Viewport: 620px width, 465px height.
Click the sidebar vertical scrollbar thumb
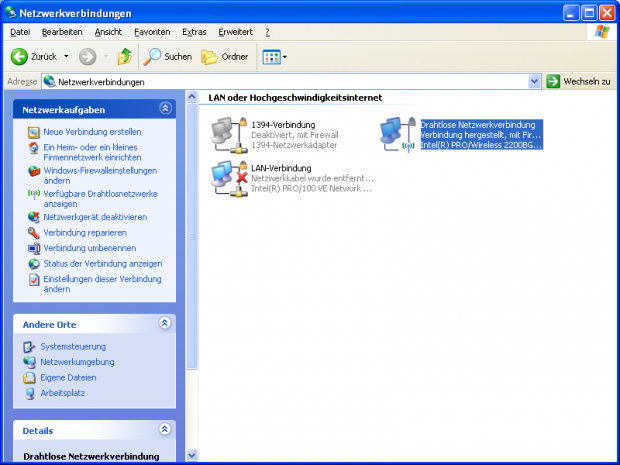pos(192,236)
